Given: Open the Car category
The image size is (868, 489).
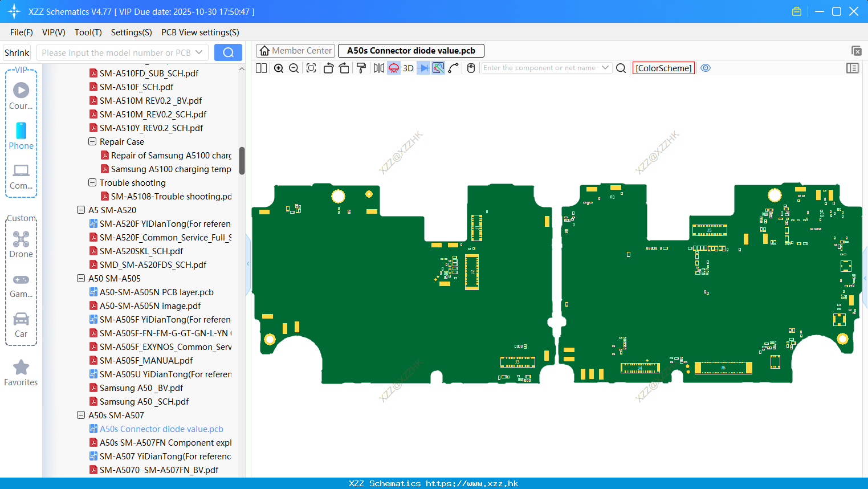Looking at the screenshot, I should 21,325.
